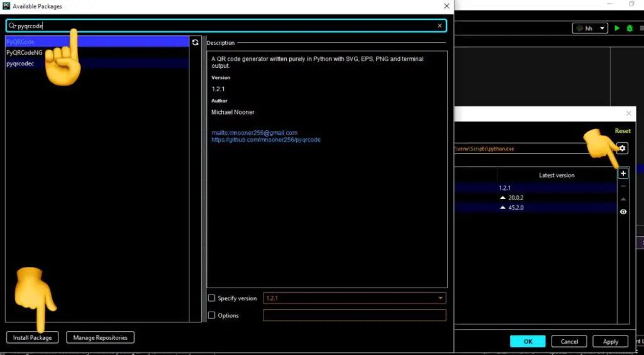Open the interpreter settings gear
The width and height of the screenshot is (644, 355).
tap(622, 149)
